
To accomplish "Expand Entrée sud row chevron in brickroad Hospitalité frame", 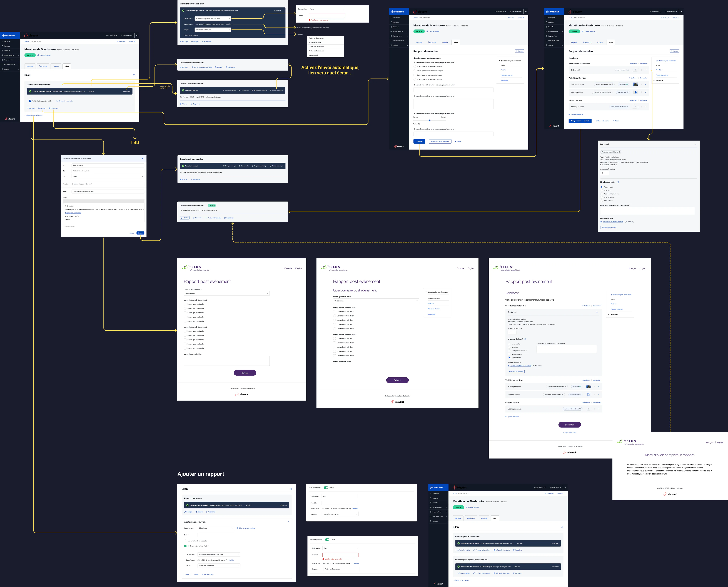I will click(x=645, y=70).
